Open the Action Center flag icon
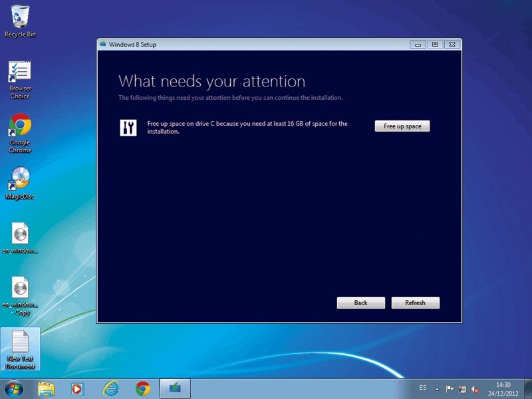 [450, 389]
